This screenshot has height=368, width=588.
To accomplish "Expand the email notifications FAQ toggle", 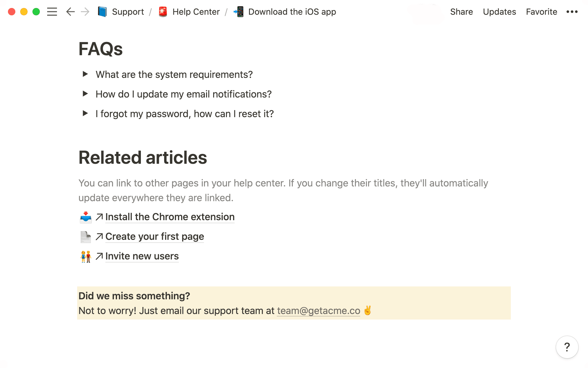I will click(85, 94).
